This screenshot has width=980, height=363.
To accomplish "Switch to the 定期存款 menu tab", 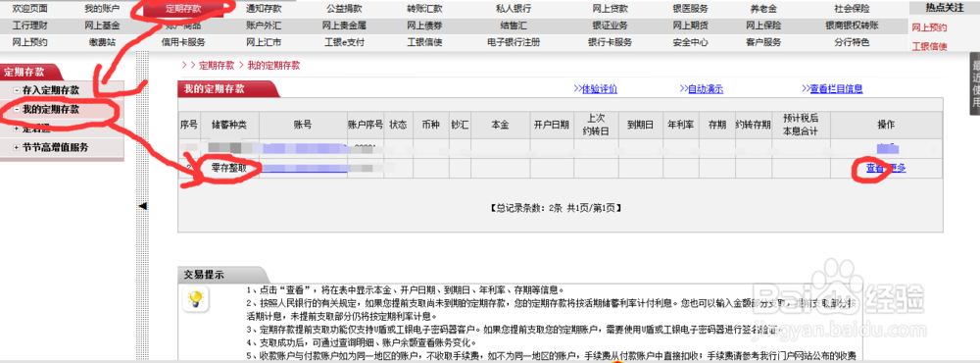I will (183, 9).
